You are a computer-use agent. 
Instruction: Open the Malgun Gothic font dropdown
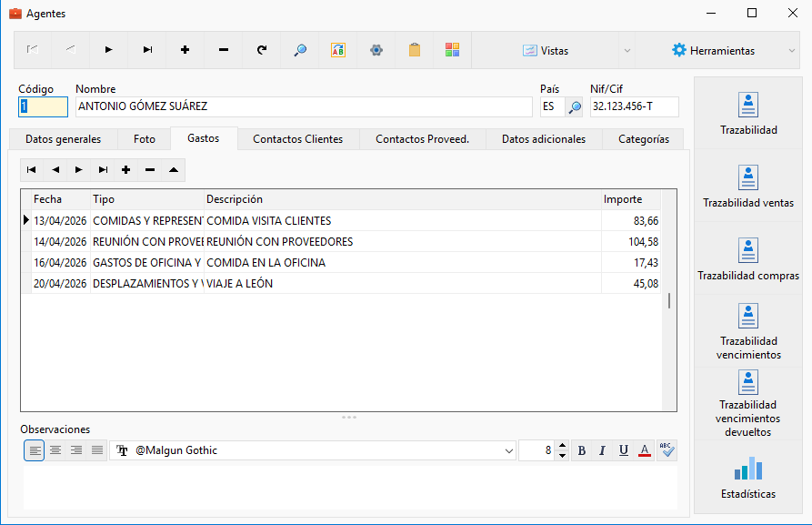[x=508, y=451]
